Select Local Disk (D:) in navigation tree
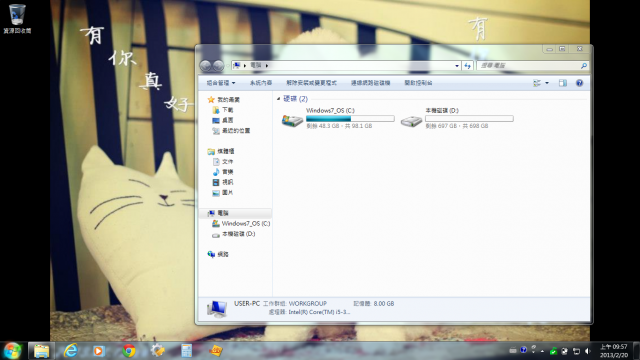Viewport: 640px width, 360px height. tap(234, 234)
